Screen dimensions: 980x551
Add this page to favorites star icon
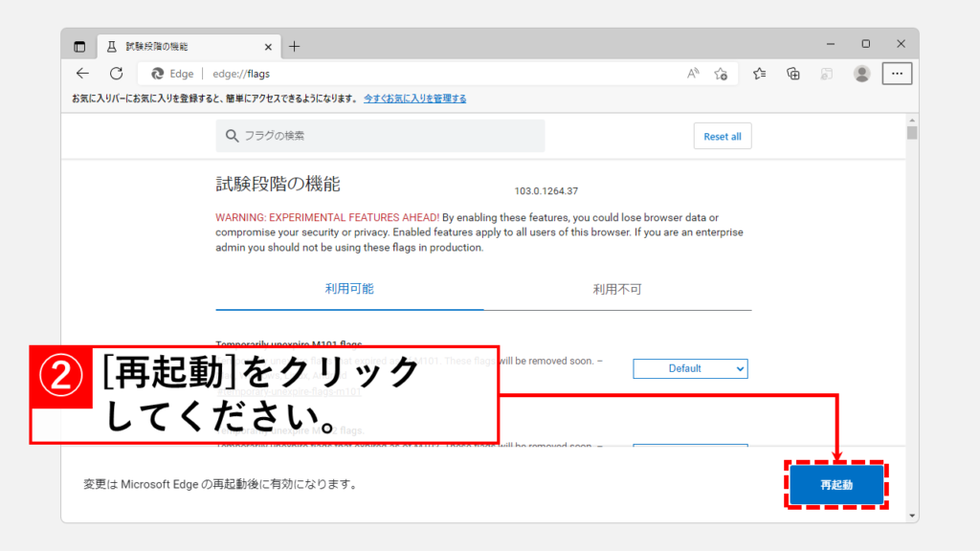point(721,74)
